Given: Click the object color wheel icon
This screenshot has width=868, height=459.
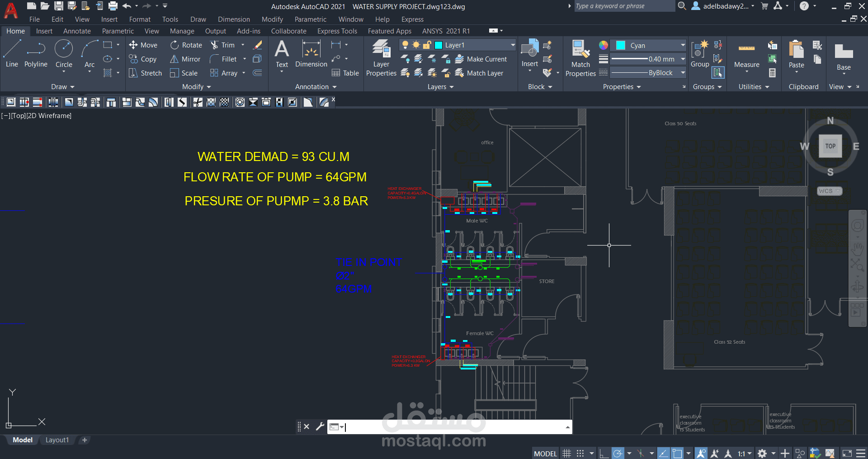Looking at the screenshot, I should (603, 45).
